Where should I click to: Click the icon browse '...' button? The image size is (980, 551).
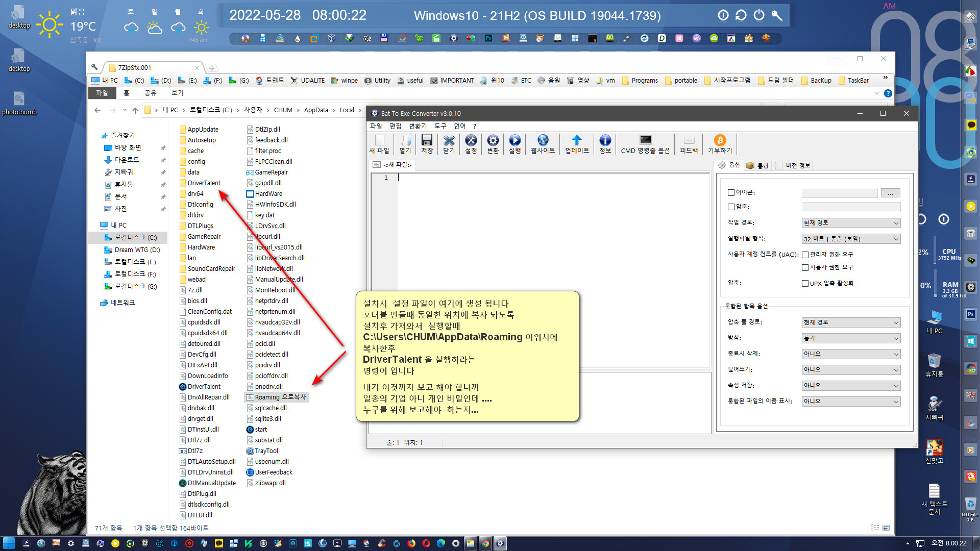coord(890,193)
